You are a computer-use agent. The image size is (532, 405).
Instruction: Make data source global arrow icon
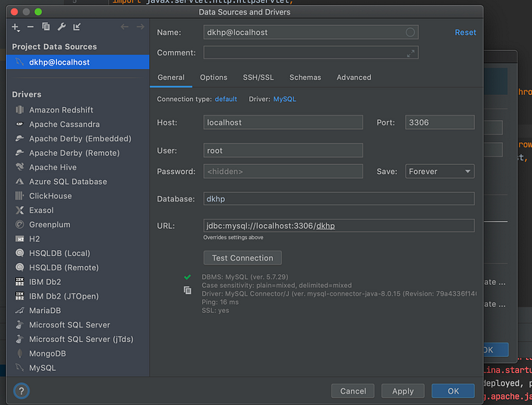(77, 27)
